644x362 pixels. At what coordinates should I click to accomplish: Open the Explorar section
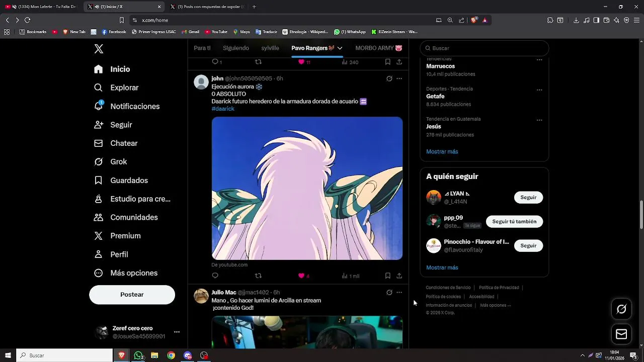click(x=116, y=87)
